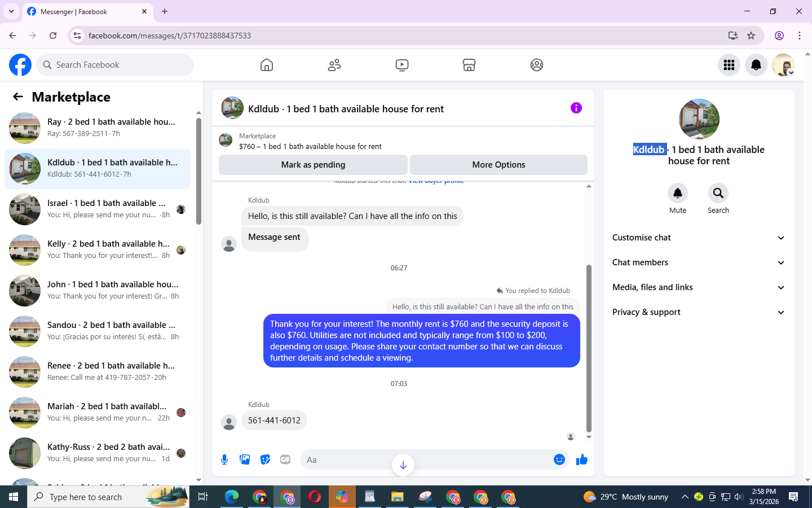The width and height of the screenshot is (812, 508).
Task: Open Mariah 2 bed 1 bath conversation
Action: click(x=97, y=413)
